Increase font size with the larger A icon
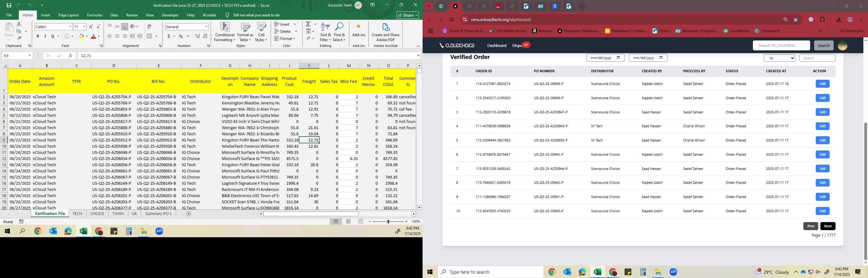Image resolution: width=868 pixels, height=278 pixels. click(x=91, y=27)
